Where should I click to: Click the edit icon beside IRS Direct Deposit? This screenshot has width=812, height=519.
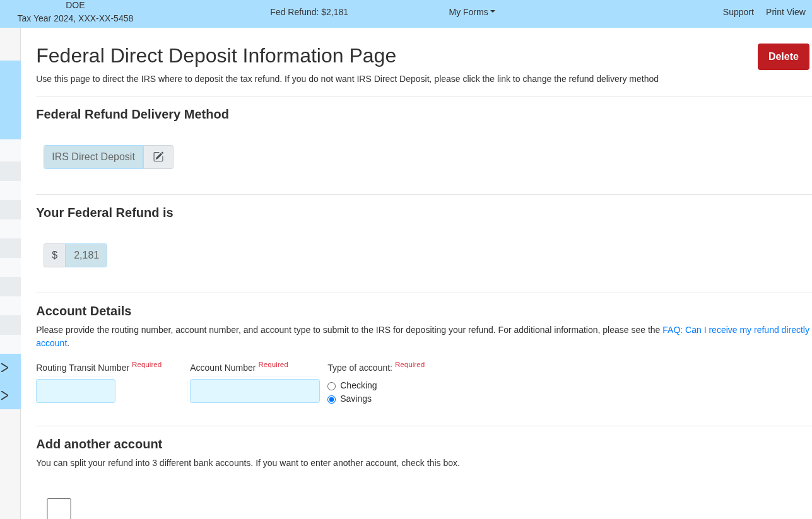pyautogui.click(x=158, y=157)
